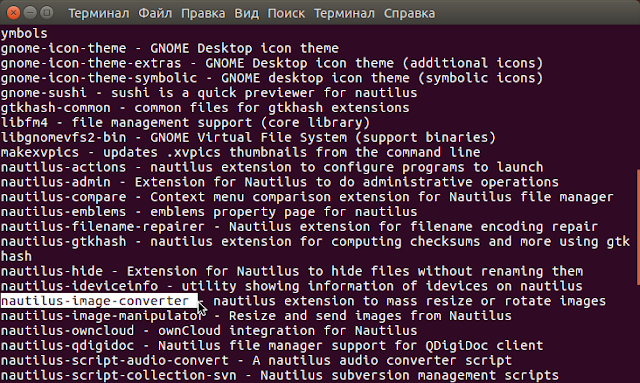
Task: Click the libfm4 package name
Action: [x=24, y=122]
